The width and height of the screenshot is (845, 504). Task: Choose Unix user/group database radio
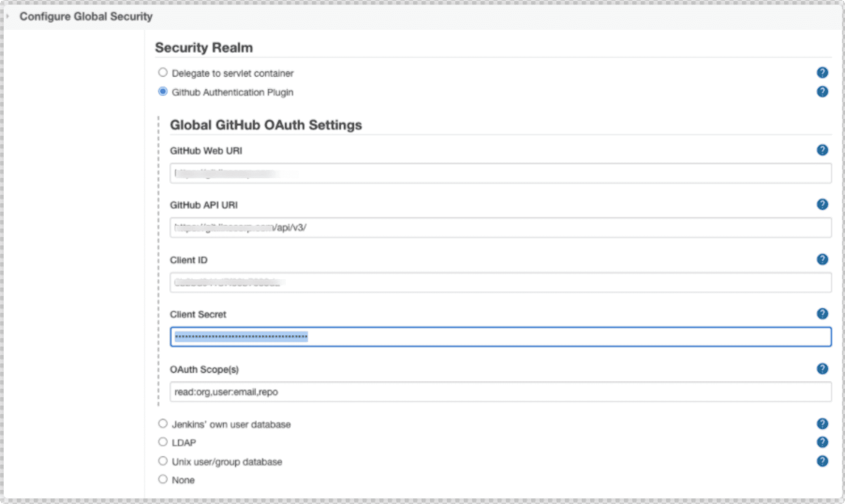163,461
